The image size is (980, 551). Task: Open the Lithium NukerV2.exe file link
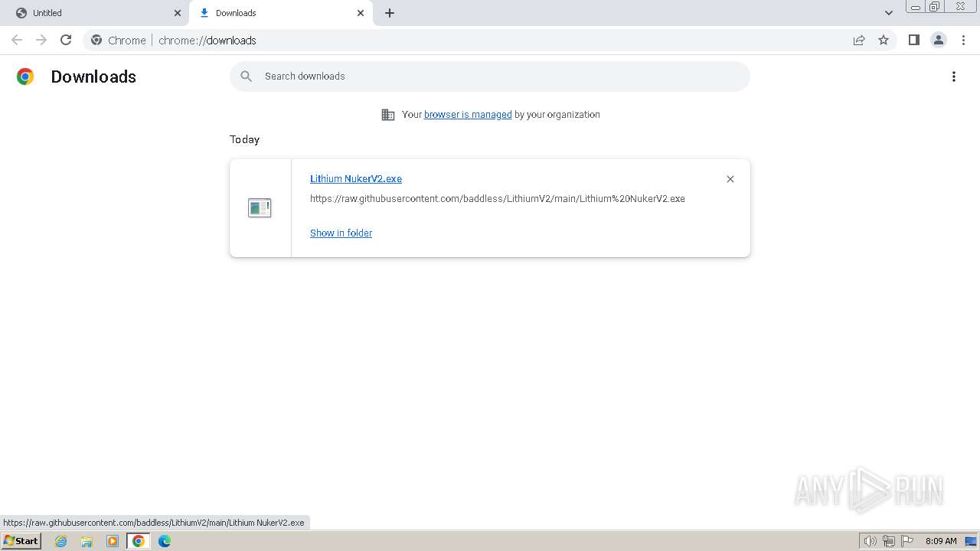[x=356, y=179]
